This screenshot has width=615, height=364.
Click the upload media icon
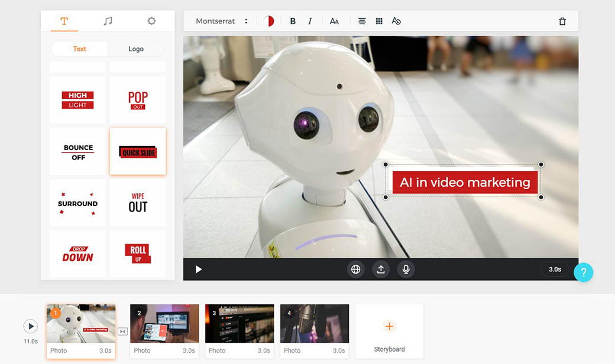click(x=381, y=269)
